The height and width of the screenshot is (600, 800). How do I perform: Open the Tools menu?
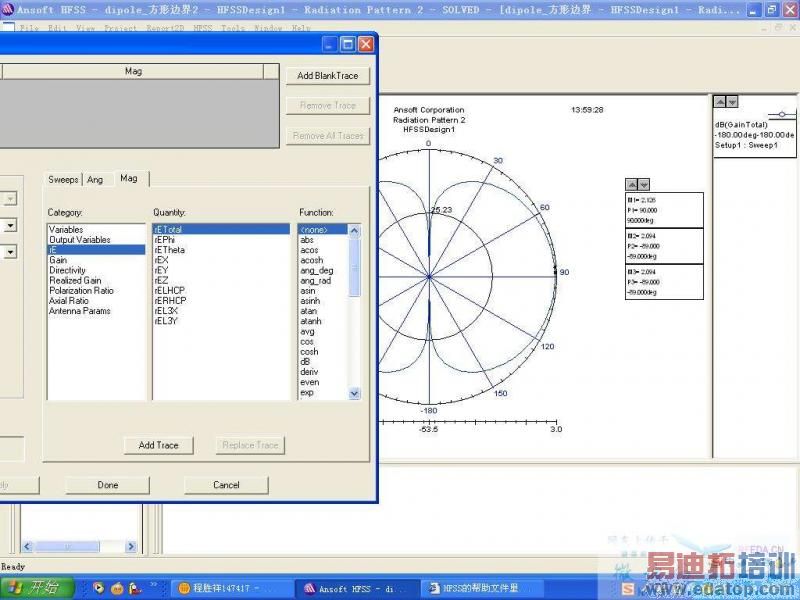(233, 28)
